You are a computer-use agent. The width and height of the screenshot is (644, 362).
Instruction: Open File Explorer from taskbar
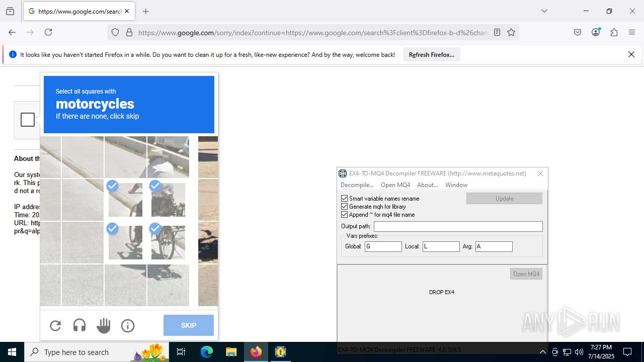pyautogui.click(x=231, y=352)
